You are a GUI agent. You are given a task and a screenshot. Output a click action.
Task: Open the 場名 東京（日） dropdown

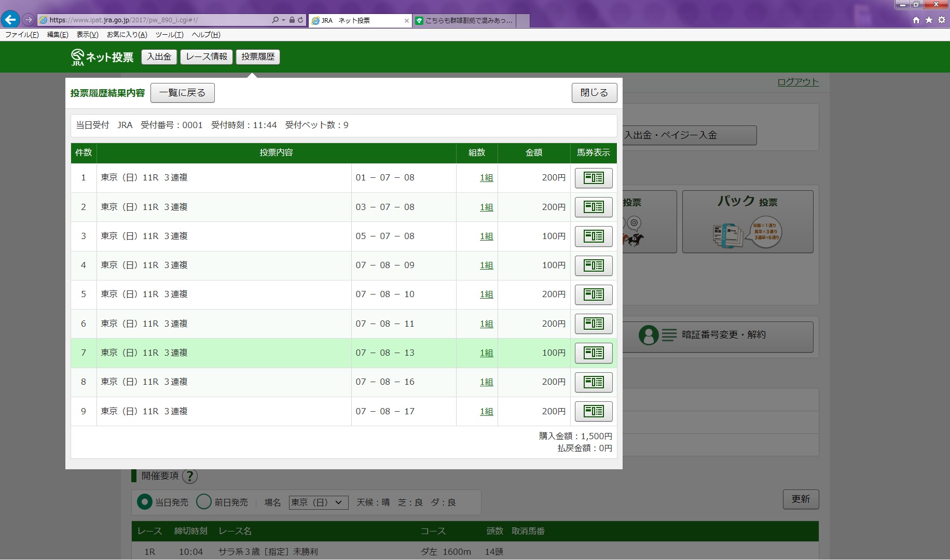pyautogui.click(x=318, y=502)
